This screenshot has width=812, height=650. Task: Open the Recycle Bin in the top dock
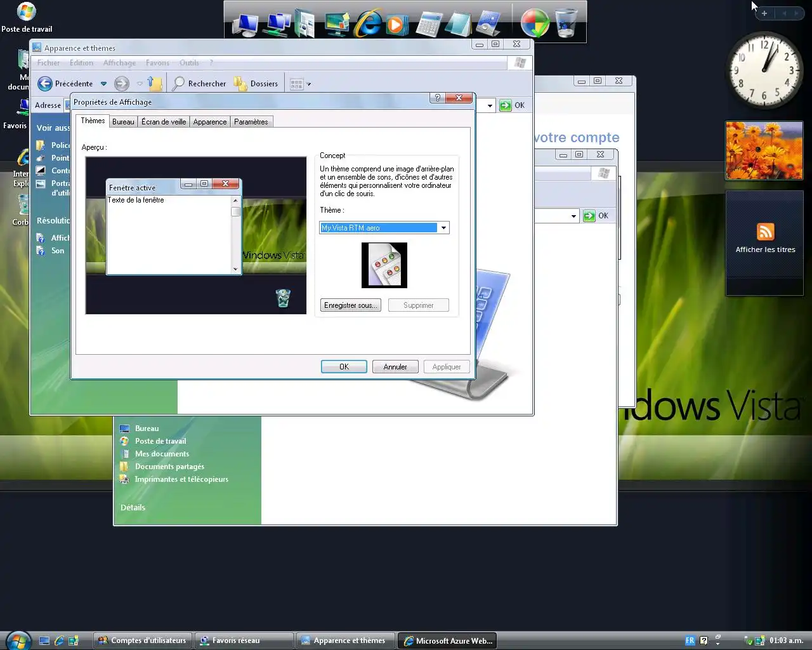coord(566,23)
